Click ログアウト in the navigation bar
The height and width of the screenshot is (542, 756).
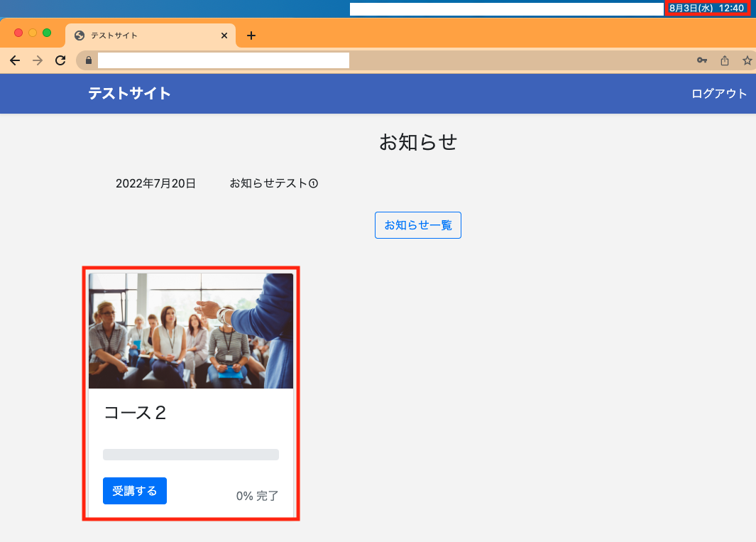[719, 94]
